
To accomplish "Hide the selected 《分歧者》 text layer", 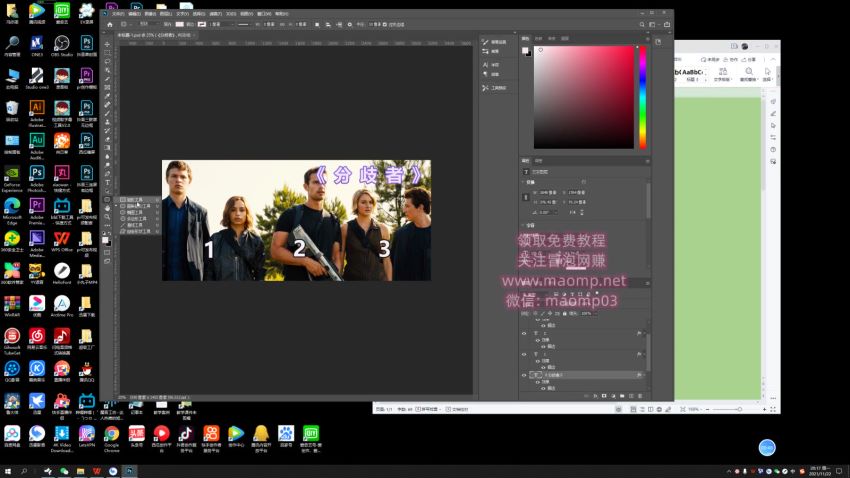I will click(524, 375).
